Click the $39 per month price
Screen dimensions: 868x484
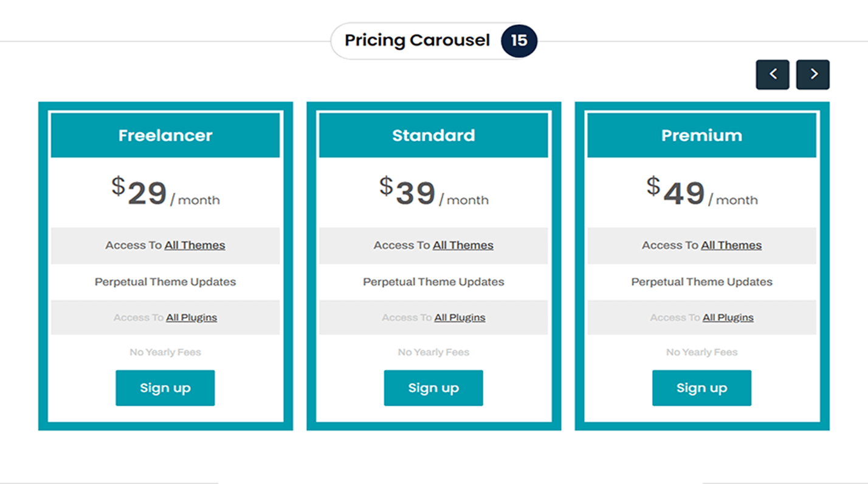433,193
